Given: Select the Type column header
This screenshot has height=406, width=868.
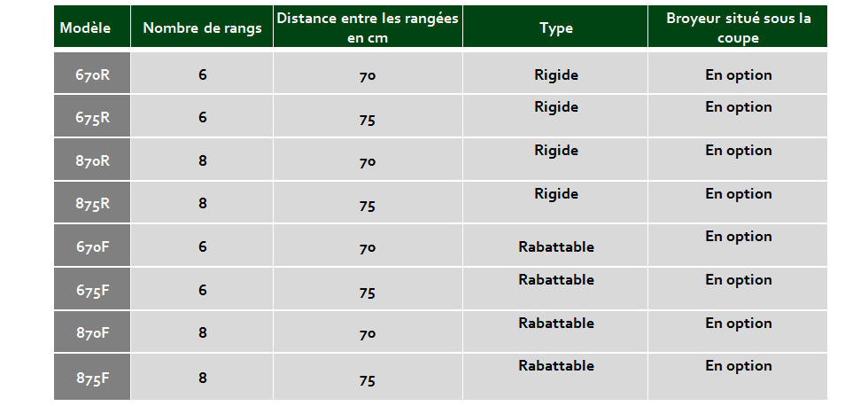Looking at the screenshot, I should tap(555, 27).
